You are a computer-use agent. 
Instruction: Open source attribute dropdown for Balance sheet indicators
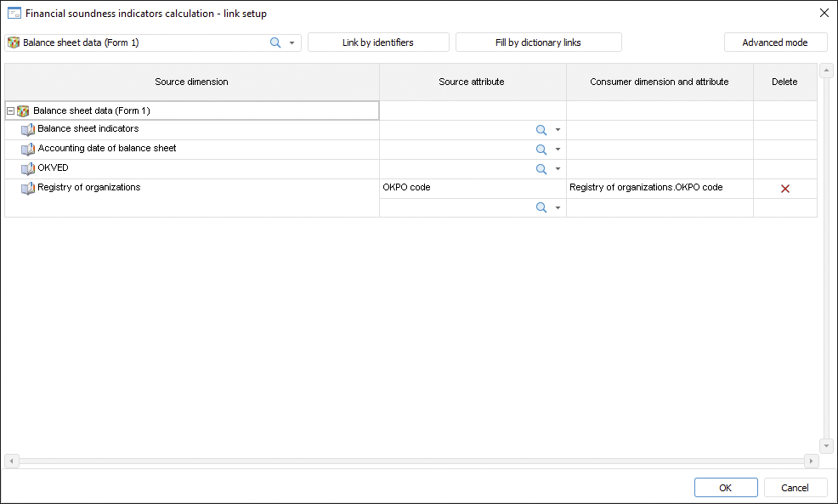[x=558, y=130]
